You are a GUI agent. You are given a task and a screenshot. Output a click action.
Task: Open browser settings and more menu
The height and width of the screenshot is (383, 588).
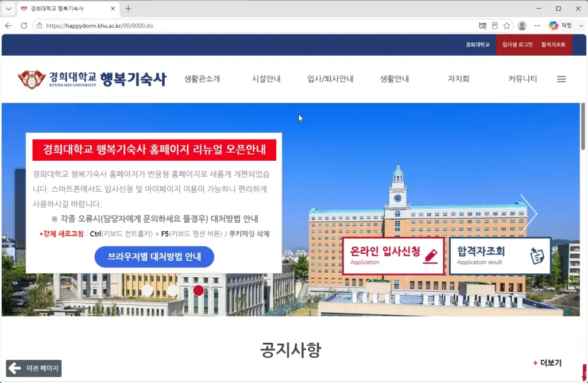[x=537, y=25]
